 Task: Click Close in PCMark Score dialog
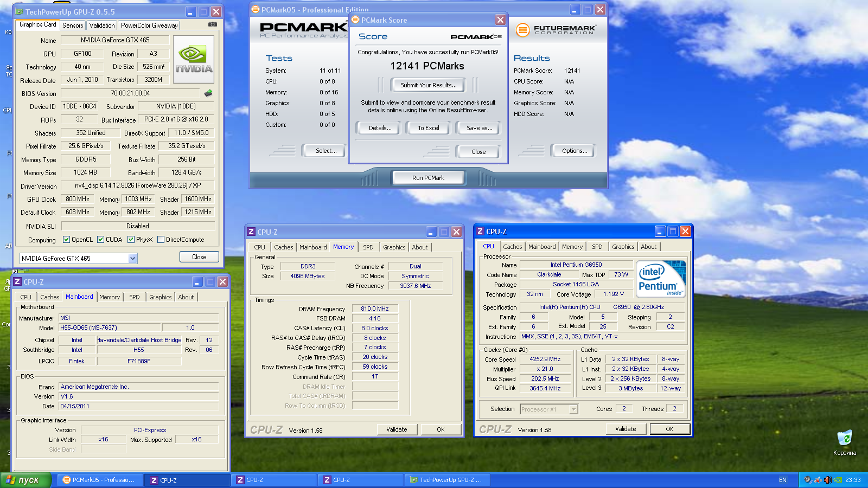coord(478,152)
